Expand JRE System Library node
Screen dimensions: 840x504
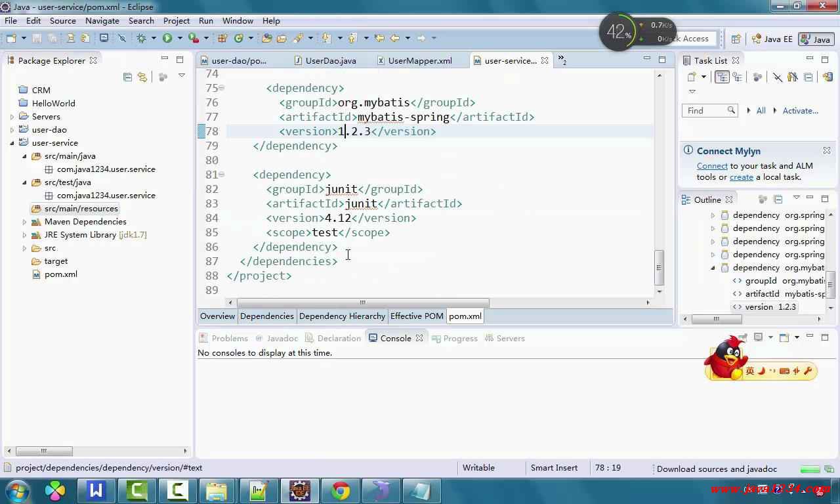tap(25, 235)
